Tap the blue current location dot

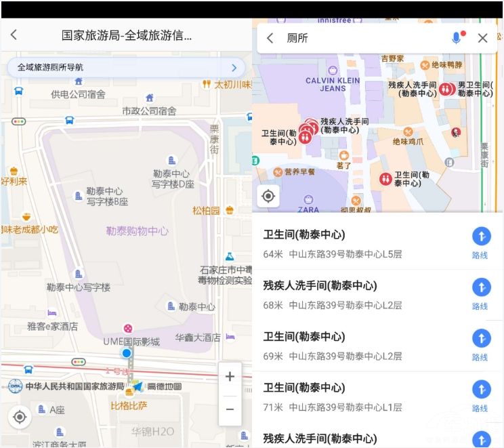[x=127, y=353]
